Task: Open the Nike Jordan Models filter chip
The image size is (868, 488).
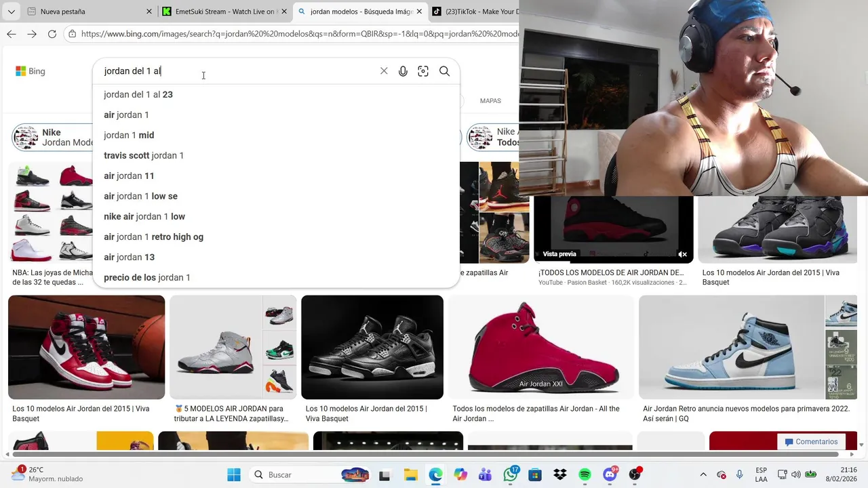Action: (x=53, y=138)
